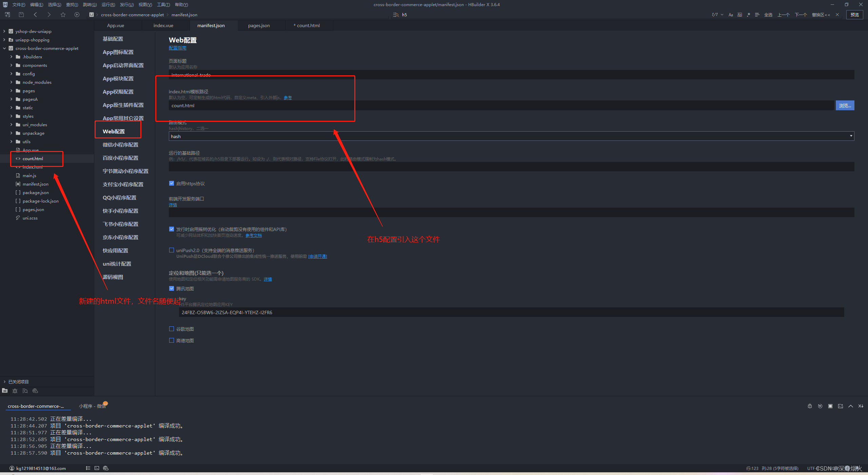This screenshot has height=475, width=868.
Task: Click the regex asterisk search option icon
Action: pos(748,15)
